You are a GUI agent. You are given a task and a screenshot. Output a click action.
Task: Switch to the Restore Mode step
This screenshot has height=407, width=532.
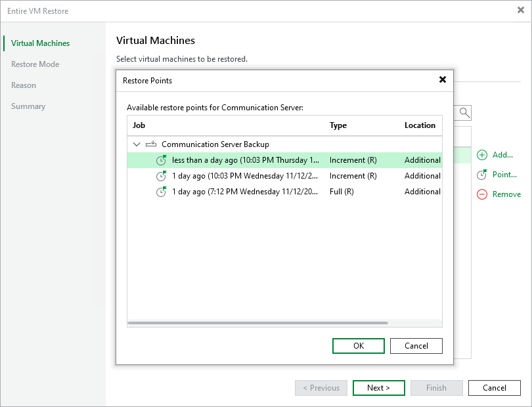tap(35, 64)
